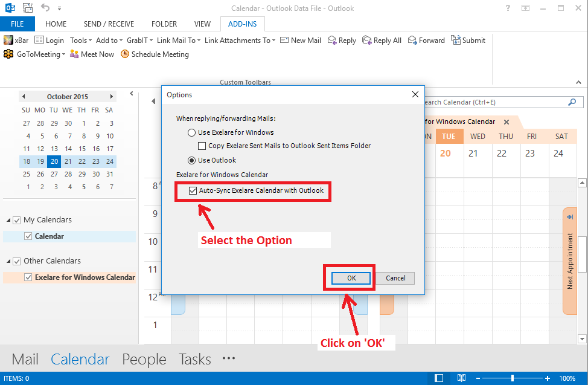Image resolution: width=588 pixels, height=385 pixels.
Task: Go to next month in date navigator
Action: pyautogui.click(x=111, y=97)
